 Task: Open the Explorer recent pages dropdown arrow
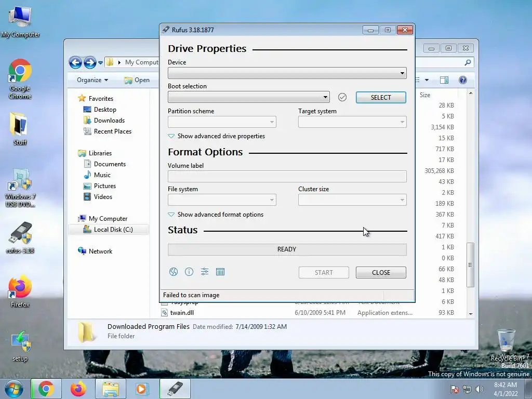tap(100, 63)
